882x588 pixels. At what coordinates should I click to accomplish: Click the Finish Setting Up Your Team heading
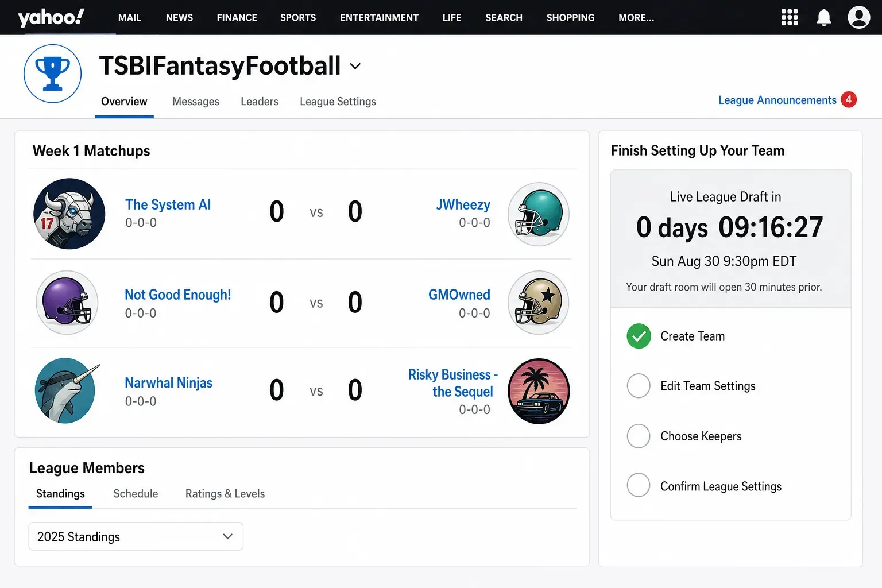[x=698, y=150]
